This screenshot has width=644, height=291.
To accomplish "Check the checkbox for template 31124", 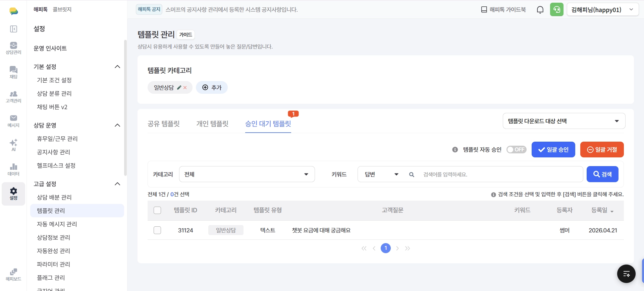I will [157, 230].
